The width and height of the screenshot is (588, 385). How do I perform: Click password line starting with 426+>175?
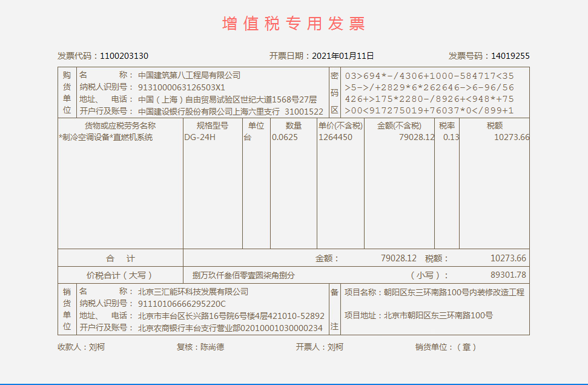[x=429, y=99]
